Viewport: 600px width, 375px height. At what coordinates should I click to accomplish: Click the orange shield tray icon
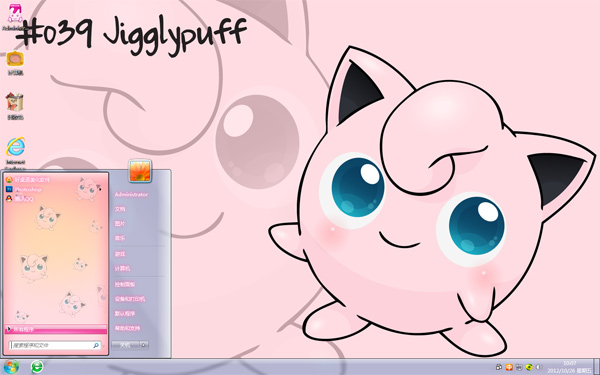click(x=509, y=367)
